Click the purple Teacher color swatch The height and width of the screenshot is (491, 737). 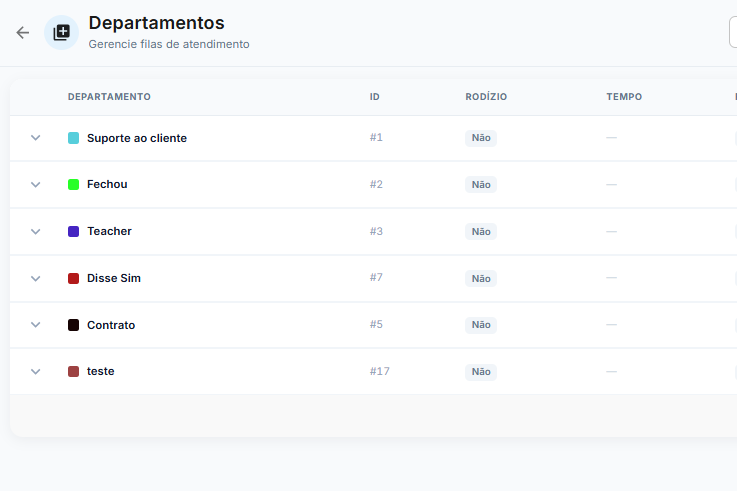[73, 231]
